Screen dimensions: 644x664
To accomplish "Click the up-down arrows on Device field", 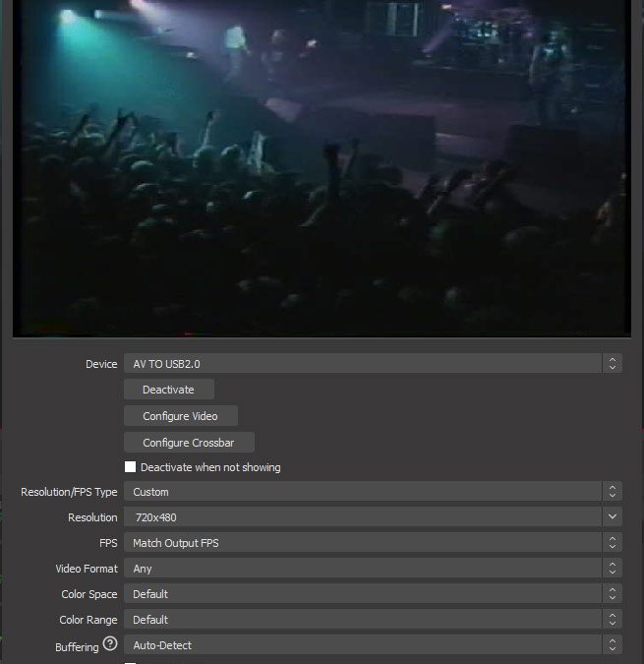I will pos(613,364).
